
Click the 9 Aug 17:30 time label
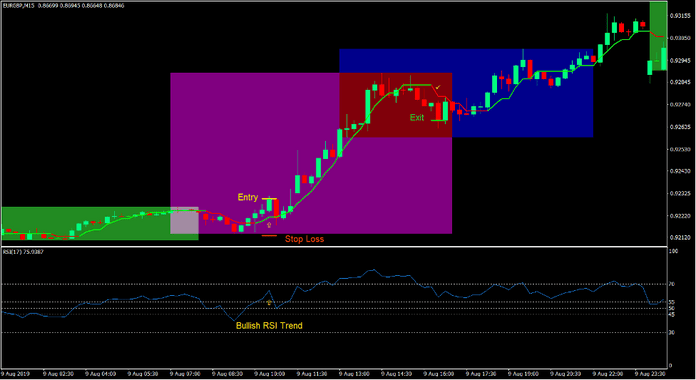tap(481, 374)
